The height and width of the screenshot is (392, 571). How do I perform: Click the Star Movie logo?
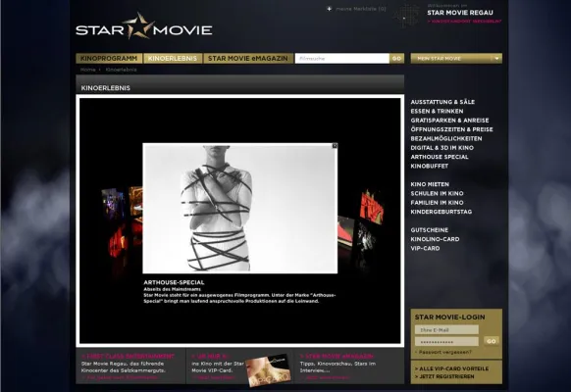144,26
